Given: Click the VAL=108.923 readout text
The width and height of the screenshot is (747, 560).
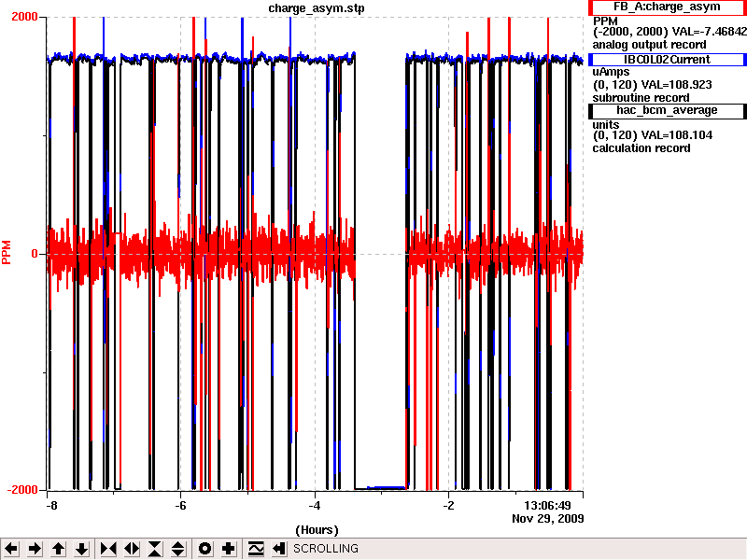Looking at the screenshot, I should tap(676, 85).
